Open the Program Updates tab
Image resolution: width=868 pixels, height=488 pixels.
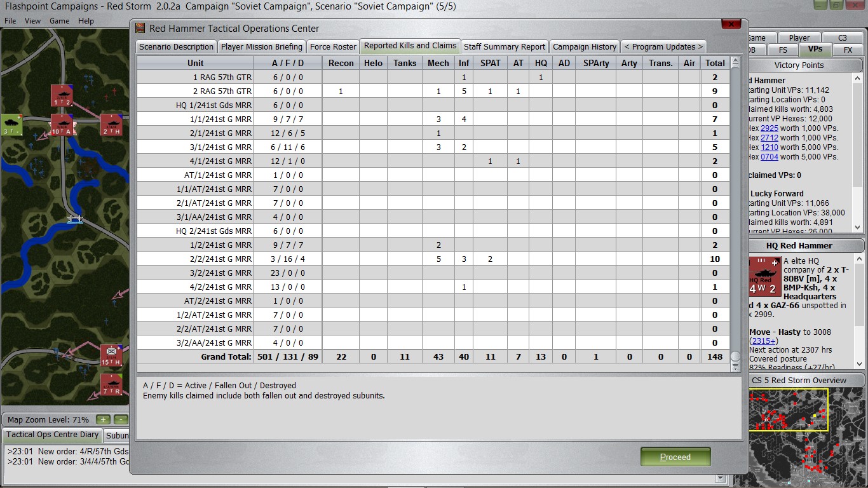pos(663,46)
